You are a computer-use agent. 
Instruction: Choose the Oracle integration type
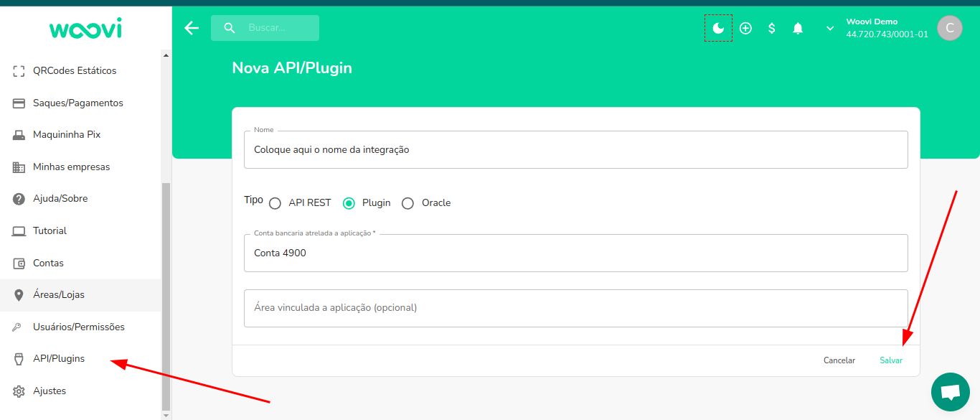click(407, 203)
